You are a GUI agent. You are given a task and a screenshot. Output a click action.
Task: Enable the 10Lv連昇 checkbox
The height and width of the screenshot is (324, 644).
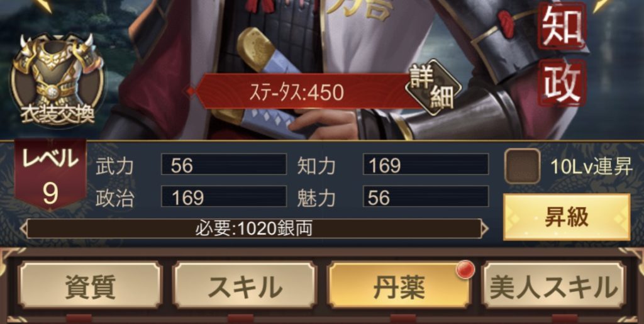click(x=522, y=166)
